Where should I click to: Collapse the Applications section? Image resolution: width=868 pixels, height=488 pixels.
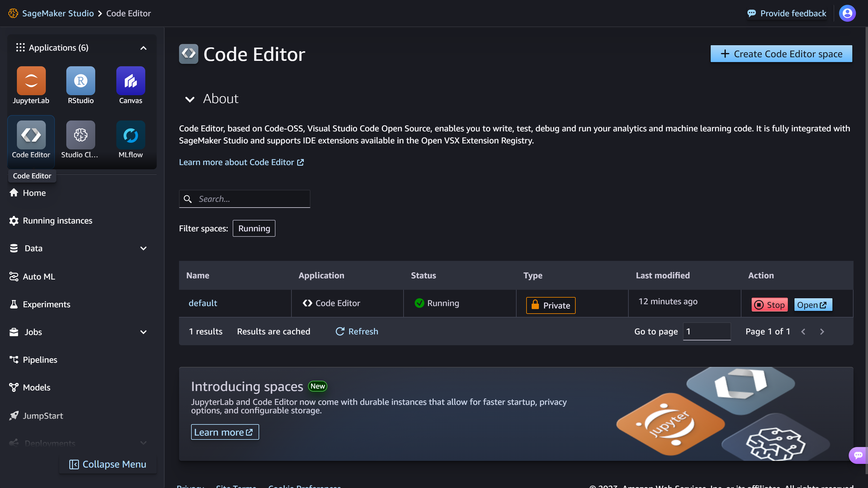(x=143, y=48)
